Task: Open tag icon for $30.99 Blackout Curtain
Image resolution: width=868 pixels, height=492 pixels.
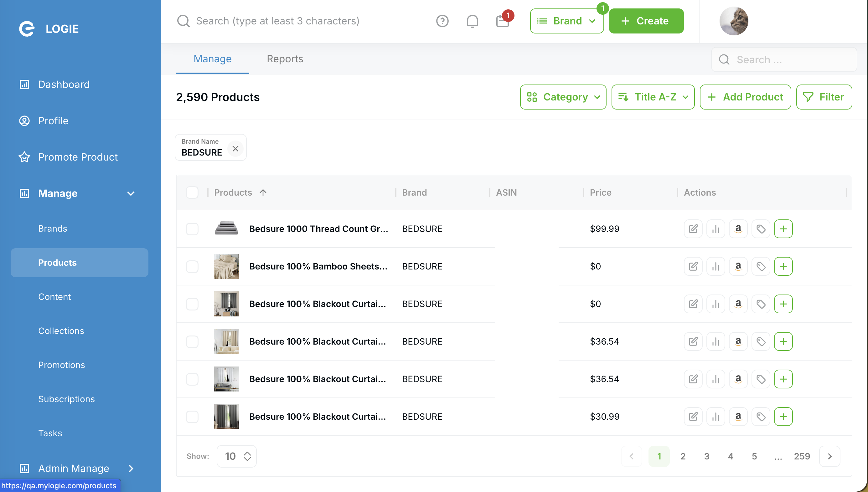Action: 761,417
